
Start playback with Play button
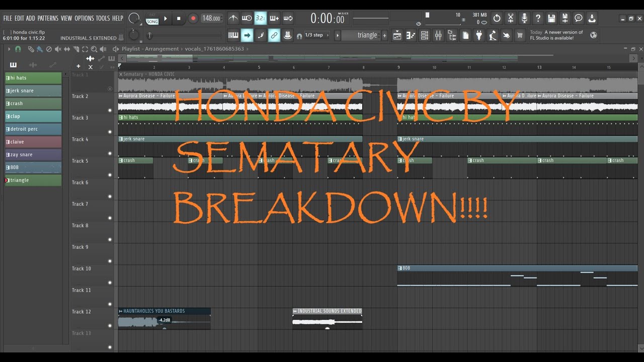[x=166, y=19]
